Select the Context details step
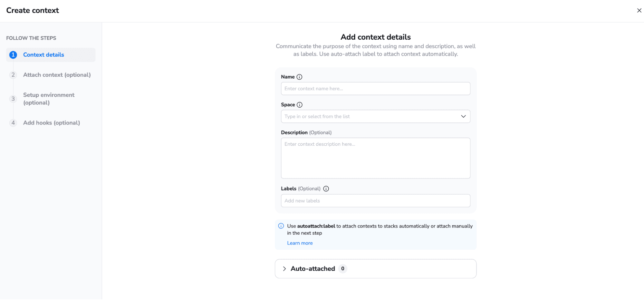644x300 pixels. coord(43,55)
